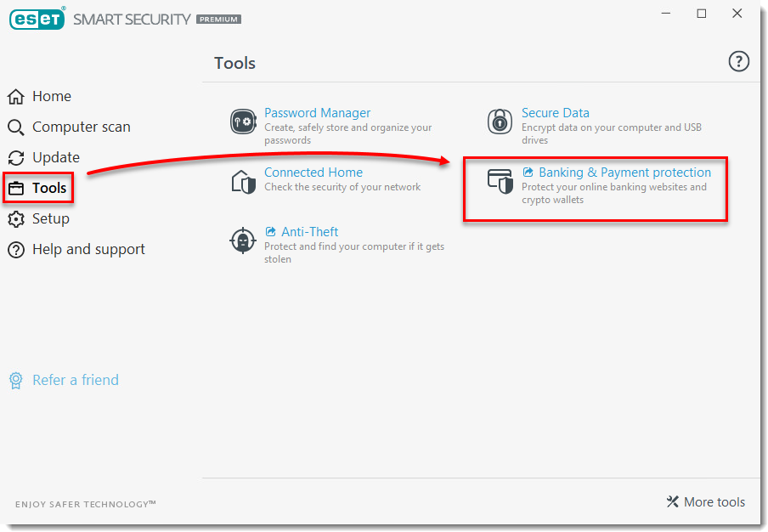Launch Banking & Payment protection
The height and width of the screenshot is (532, 768).
624,173
